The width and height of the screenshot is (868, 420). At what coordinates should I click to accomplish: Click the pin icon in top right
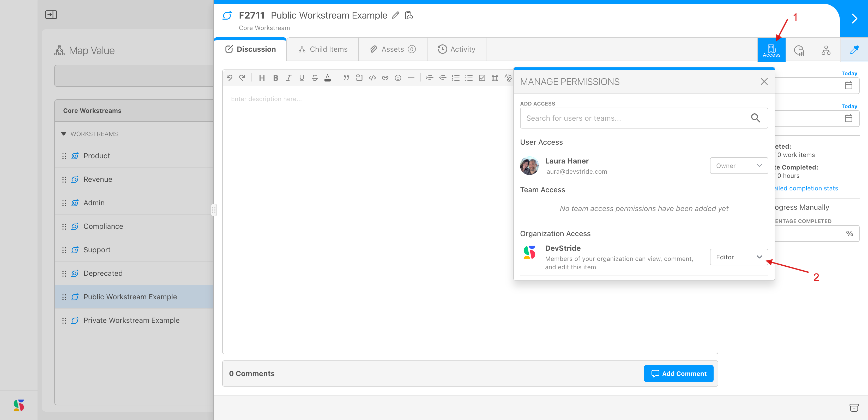[854, 50]
